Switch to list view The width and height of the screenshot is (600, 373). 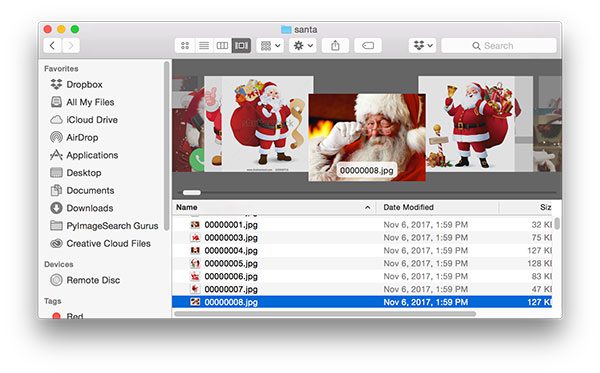204,46
